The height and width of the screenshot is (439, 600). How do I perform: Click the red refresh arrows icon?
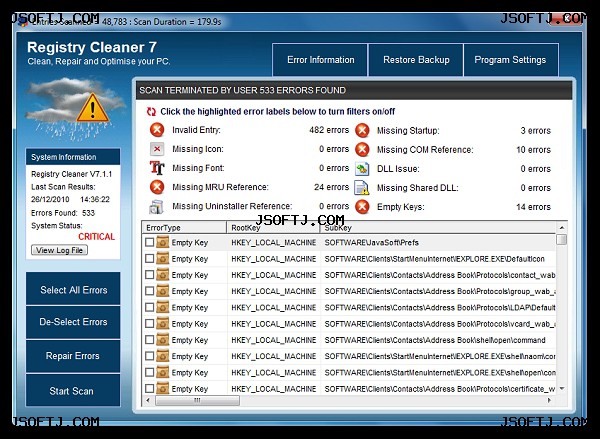[x=151, y=112]
